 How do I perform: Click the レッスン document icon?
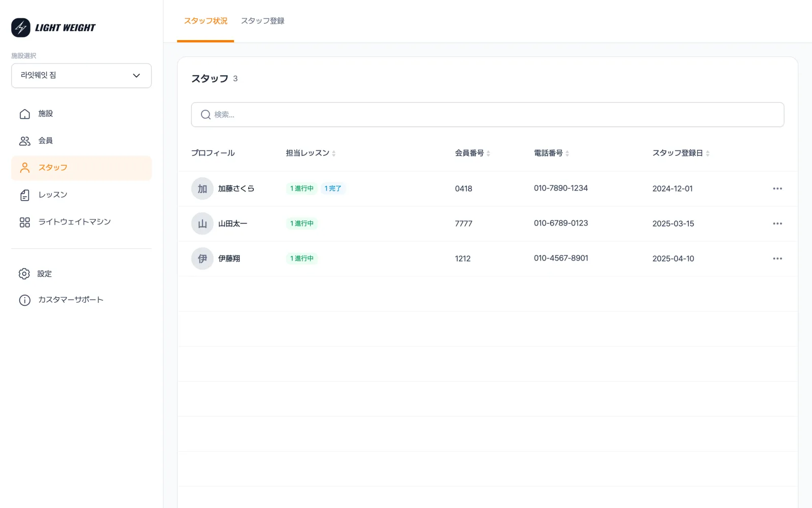24,195
